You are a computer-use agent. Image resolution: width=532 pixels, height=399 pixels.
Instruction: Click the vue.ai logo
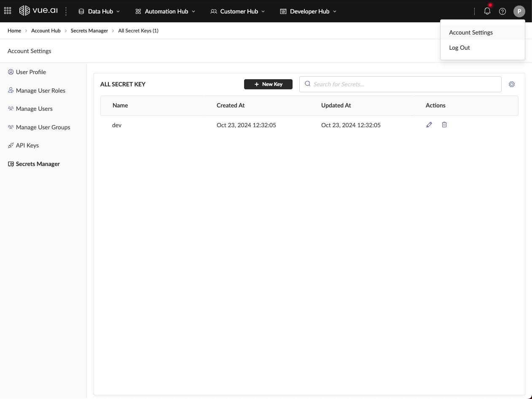[x=39, y=11]
